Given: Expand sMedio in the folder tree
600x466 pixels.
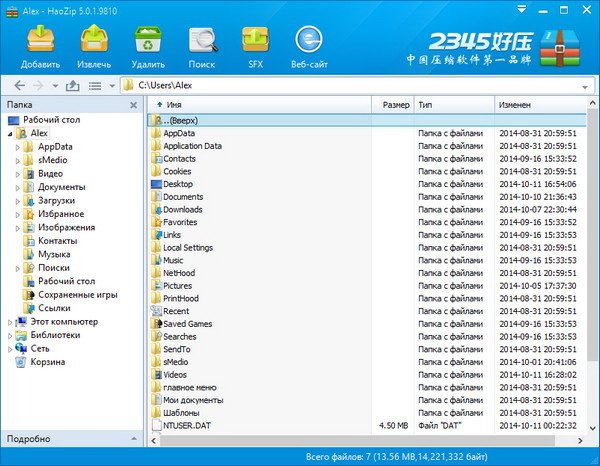Looking at the screenshot, I should click(18, 160).
